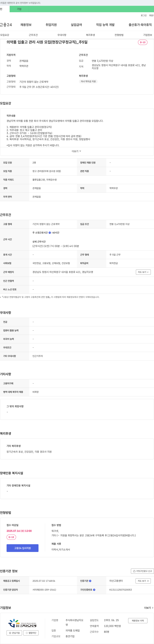
Task: Expand 지도 보기 for work location
Action: pos(143,272)
